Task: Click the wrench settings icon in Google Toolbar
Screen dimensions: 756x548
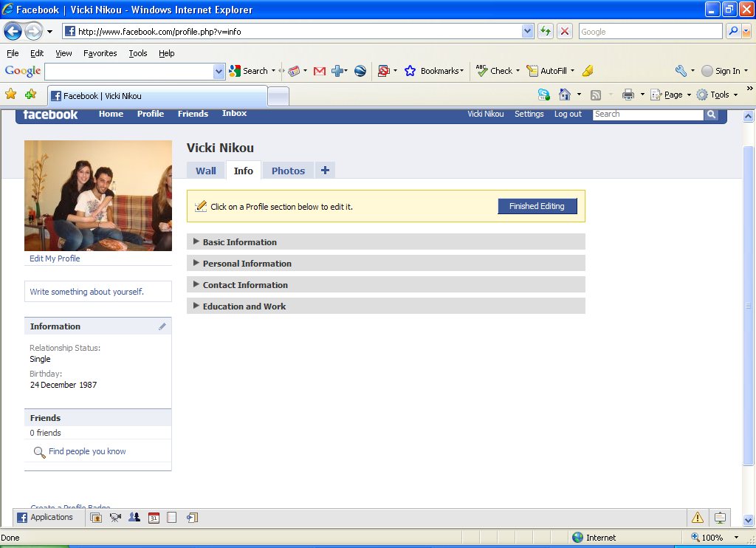Action: coord(681,71)
